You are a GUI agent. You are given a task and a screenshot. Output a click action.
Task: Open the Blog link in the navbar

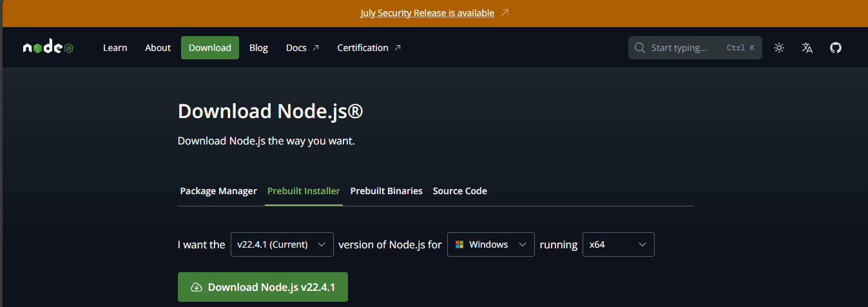pyautogui.click(x=258, y=48)
